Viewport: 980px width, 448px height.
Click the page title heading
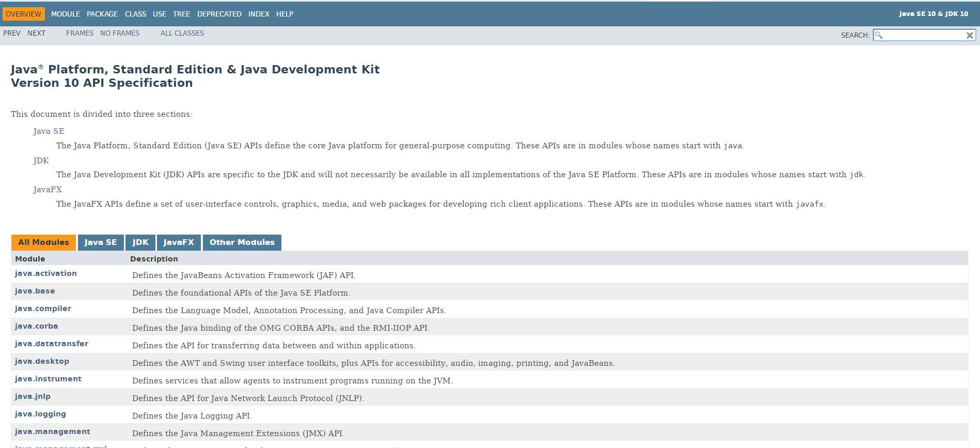pyautogui.click(x=195, y=76)
